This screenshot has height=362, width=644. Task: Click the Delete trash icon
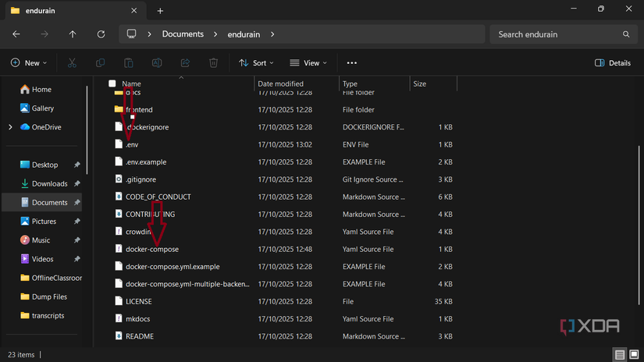point(213,62)
